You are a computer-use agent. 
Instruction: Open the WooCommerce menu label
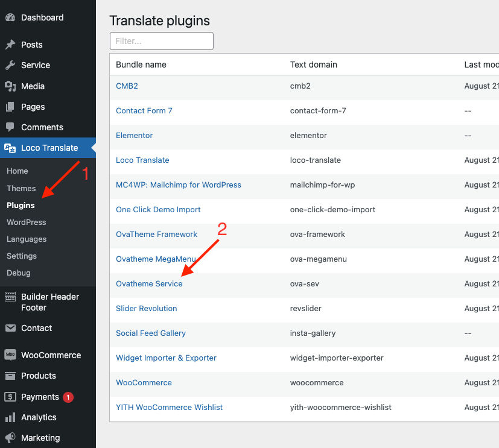[x=51, y=355]
